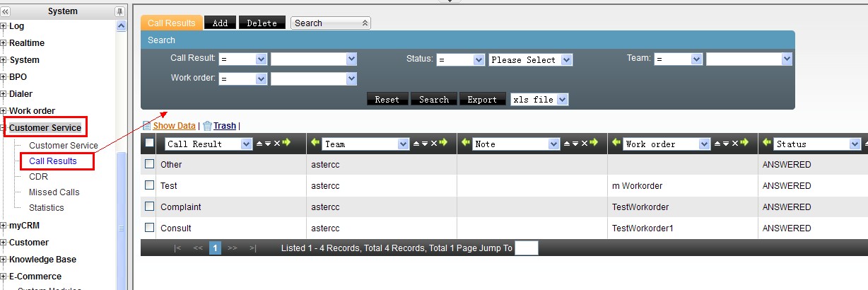Click the Trash bin icon

207,126
